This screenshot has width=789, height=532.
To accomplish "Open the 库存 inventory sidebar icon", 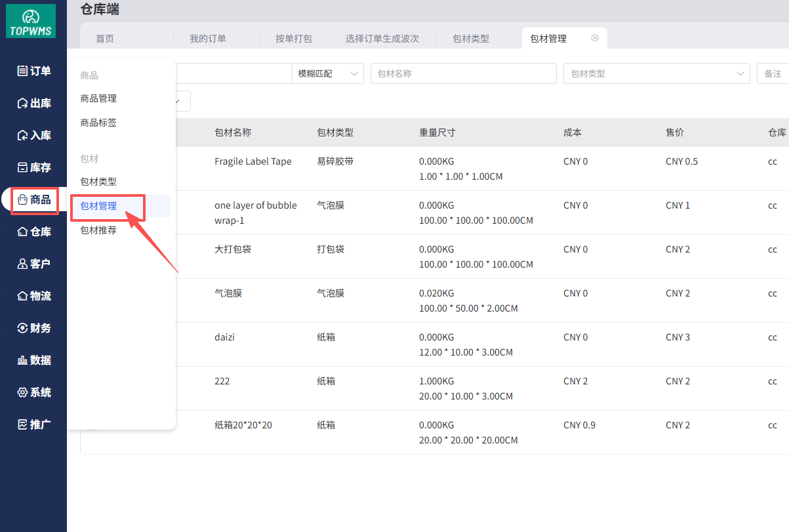I will (x=22, y=167).
